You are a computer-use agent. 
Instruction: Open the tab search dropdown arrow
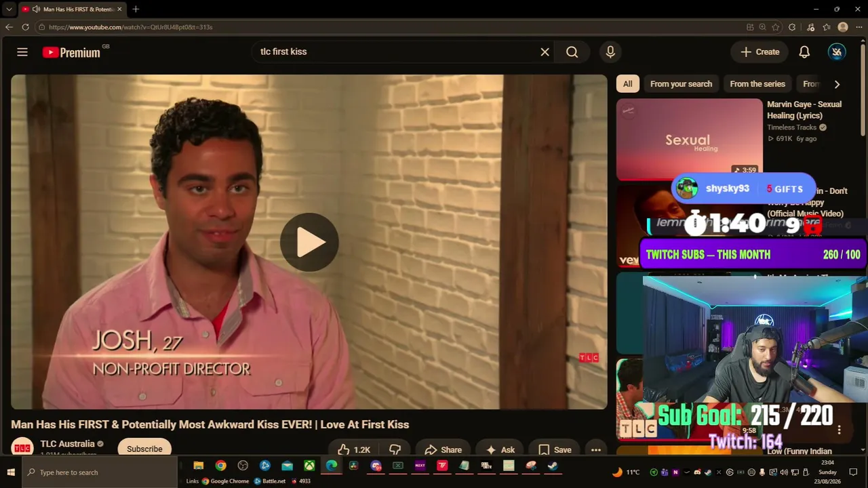pyautogui.click(x=9, y=9)
